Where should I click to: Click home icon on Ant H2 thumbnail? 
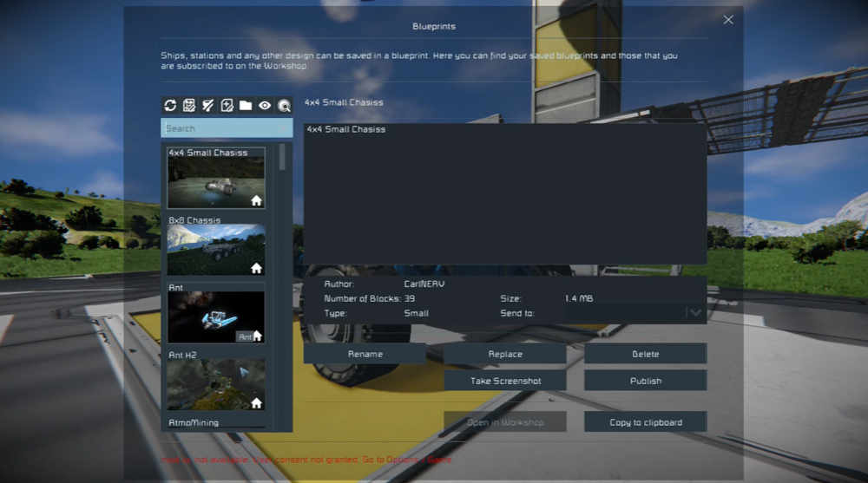click(x=256, y=403)
